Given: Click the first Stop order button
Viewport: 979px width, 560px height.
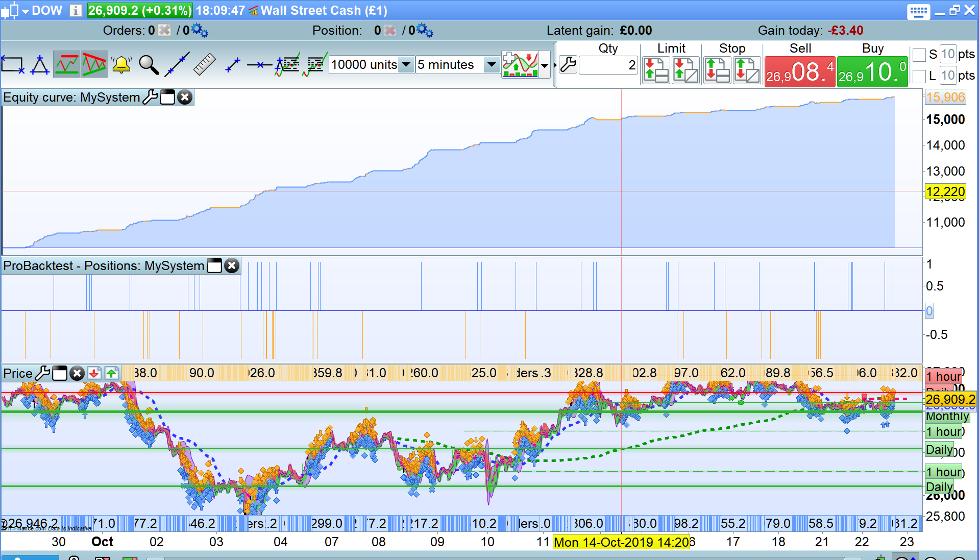Looking at the screenshot, I should 717,70.
